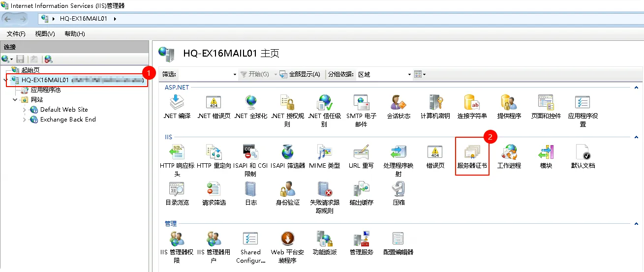Viewport: 644px width, 272px height.
Task: Collapse the ASP.NET group section
Action: 636,88
